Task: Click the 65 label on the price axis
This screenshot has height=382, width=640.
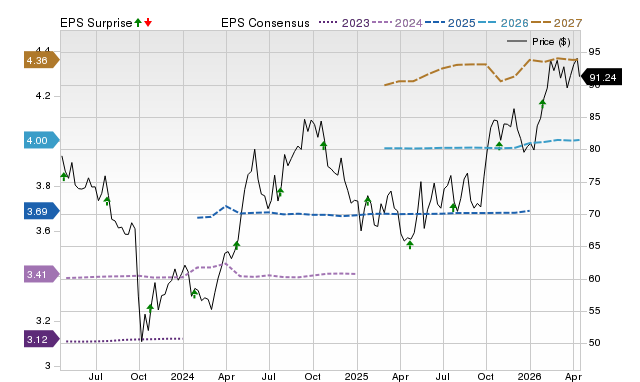Action: [x=594, y=246]
